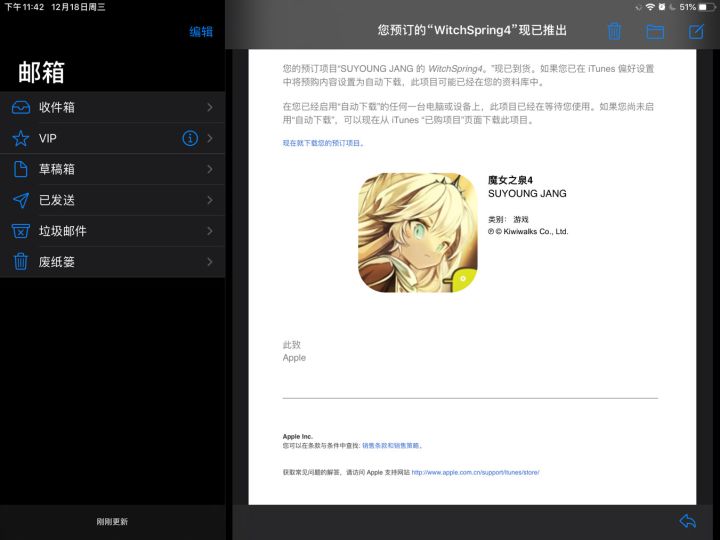Open the 已发送 mailbox

pyautogui.click(x=112, y=200)
